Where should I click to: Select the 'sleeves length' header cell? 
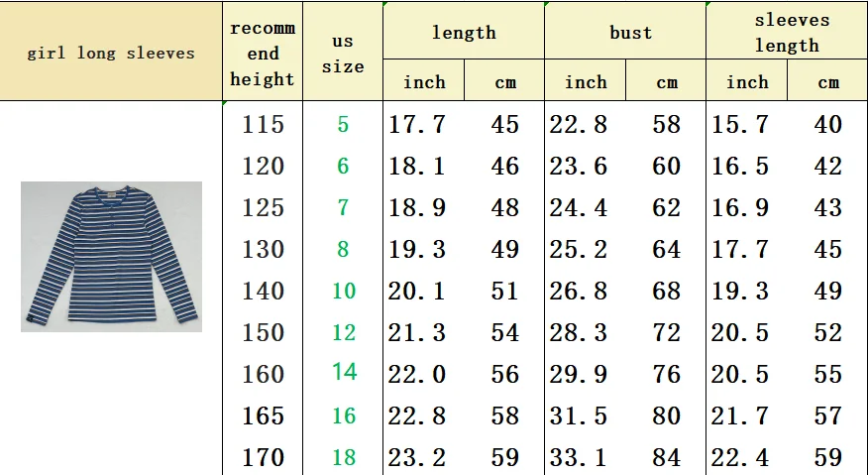click(787, 31)
